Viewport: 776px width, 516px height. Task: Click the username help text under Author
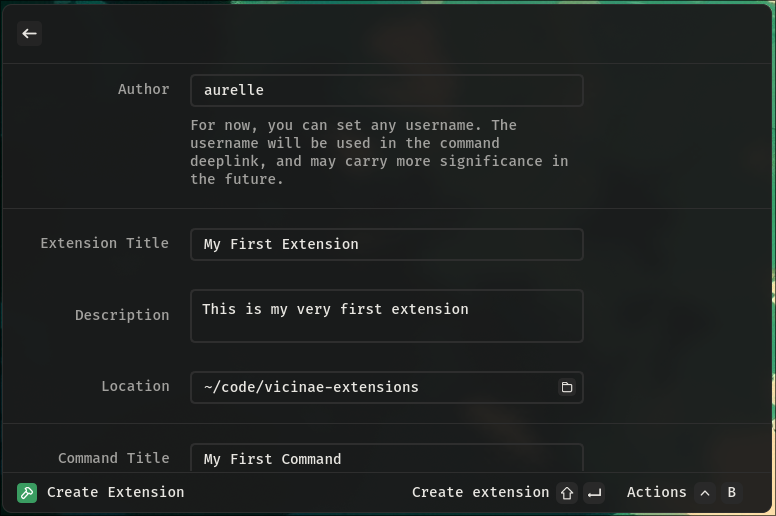coord(379,152)
